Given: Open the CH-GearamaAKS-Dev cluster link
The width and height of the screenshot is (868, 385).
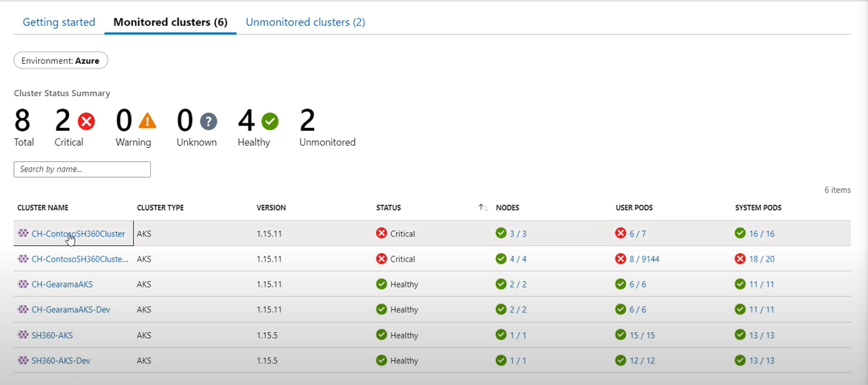Looking at the screenshot, I should pyautogui.click(x=70, y=310).
